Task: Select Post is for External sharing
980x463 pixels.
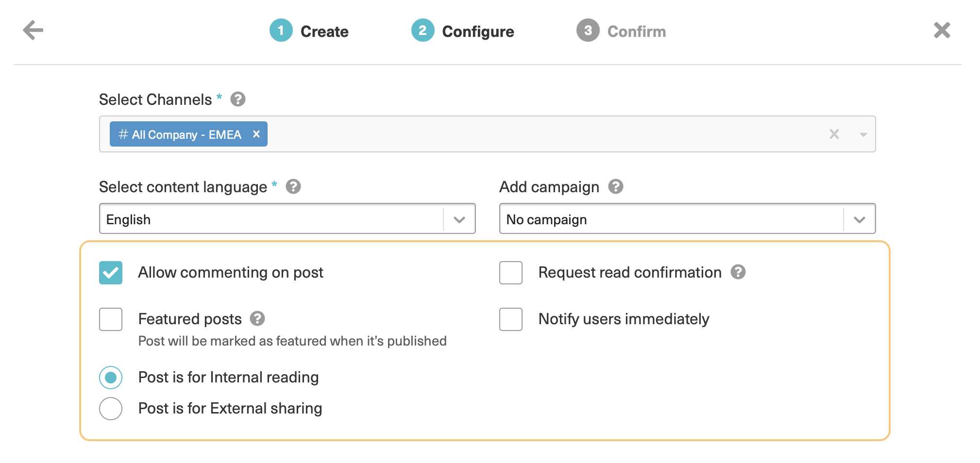Action: (x=111, y=409)
